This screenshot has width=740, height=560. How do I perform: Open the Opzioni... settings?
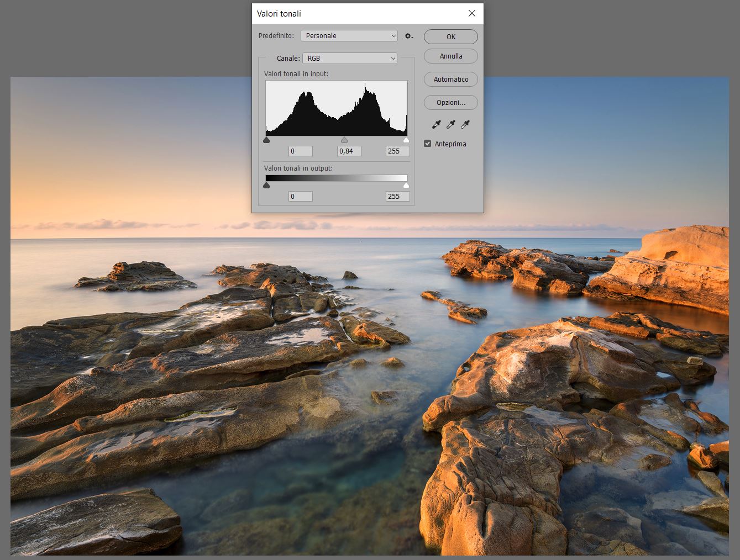[x=450, y=103]
